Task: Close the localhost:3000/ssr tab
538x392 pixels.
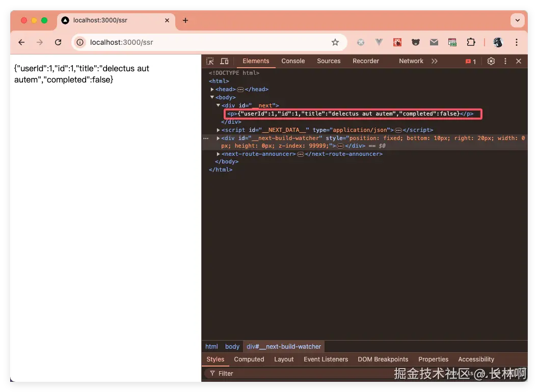Action: coord(167,20)
